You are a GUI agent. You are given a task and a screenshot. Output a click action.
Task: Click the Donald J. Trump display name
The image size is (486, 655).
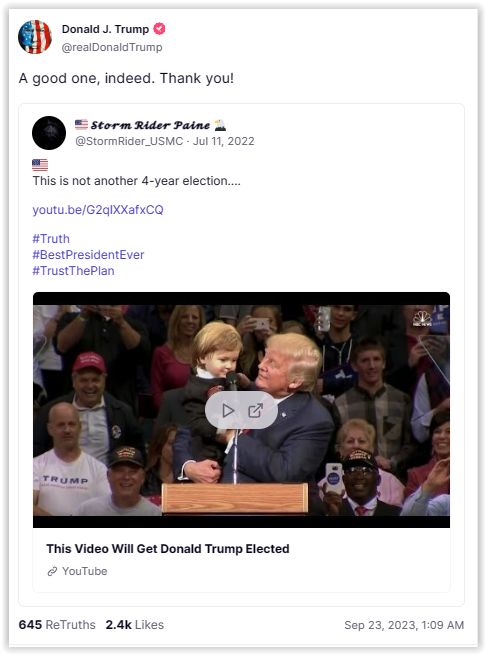105,29
